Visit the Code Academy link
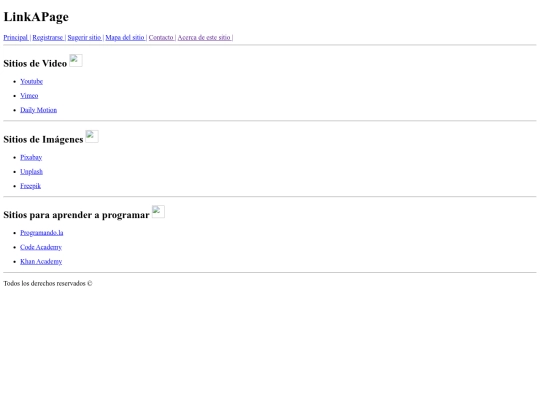This screenshot has height=405, width=540. [x=41, y=247]
